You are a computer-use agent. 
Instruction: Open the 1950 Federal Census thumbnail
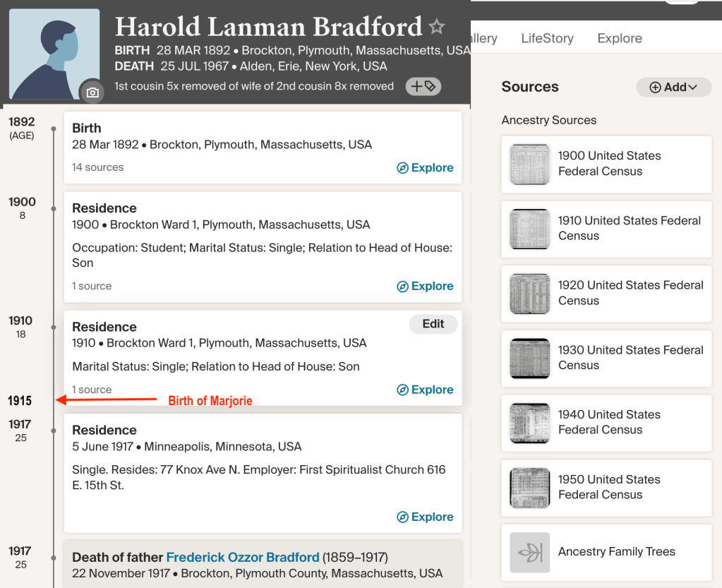530,488
